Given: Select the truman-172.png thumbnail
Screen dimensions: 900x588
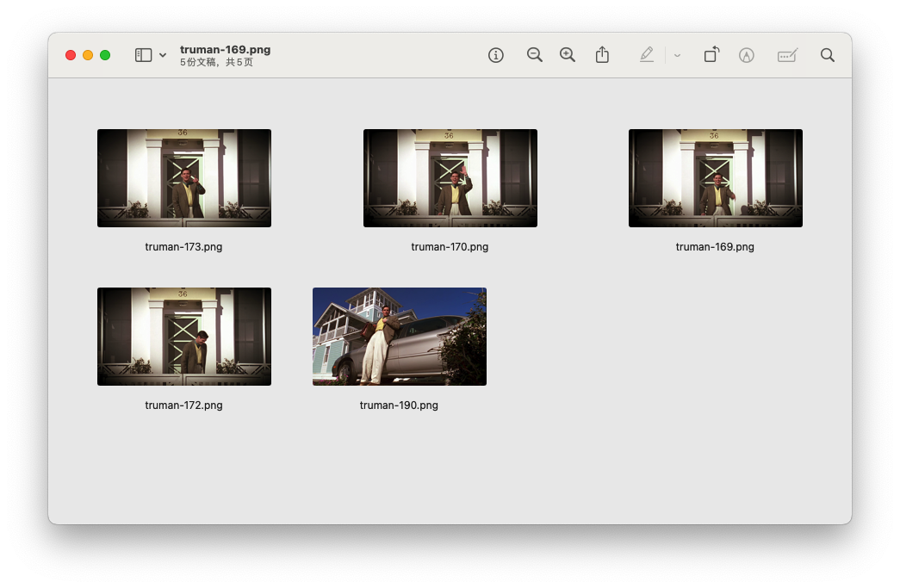Looking at the screenshot, I should pos(184,336).
